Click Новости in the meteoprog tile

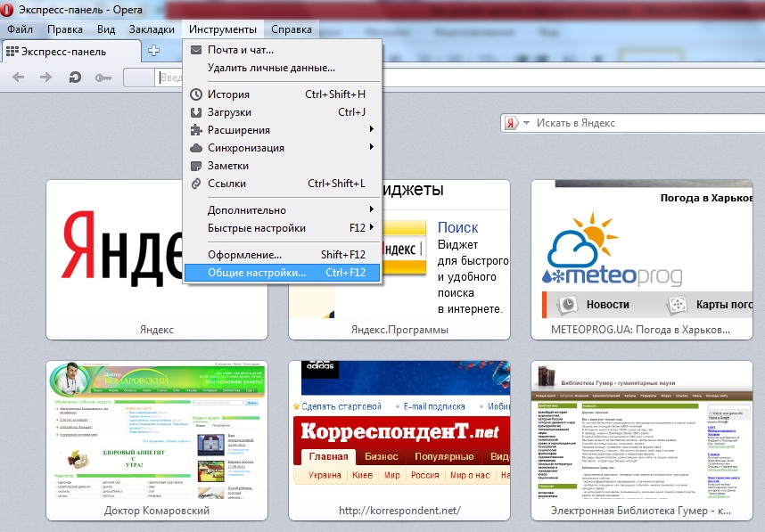tap(607, 304)
